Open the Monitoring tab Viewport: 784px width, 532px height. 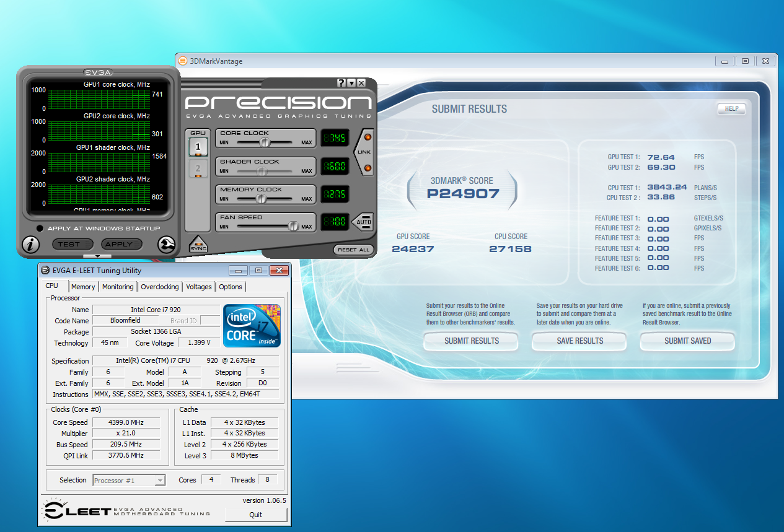(x=118, y=287)
